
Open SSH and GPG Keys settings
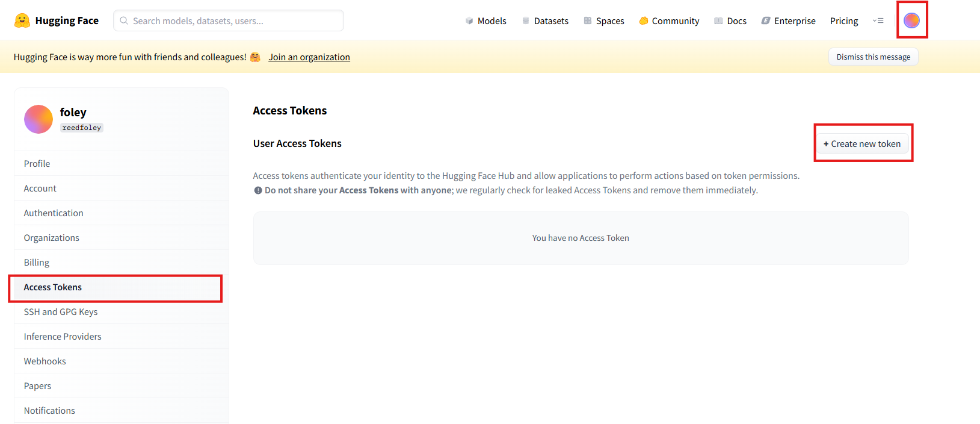[121, 312]
